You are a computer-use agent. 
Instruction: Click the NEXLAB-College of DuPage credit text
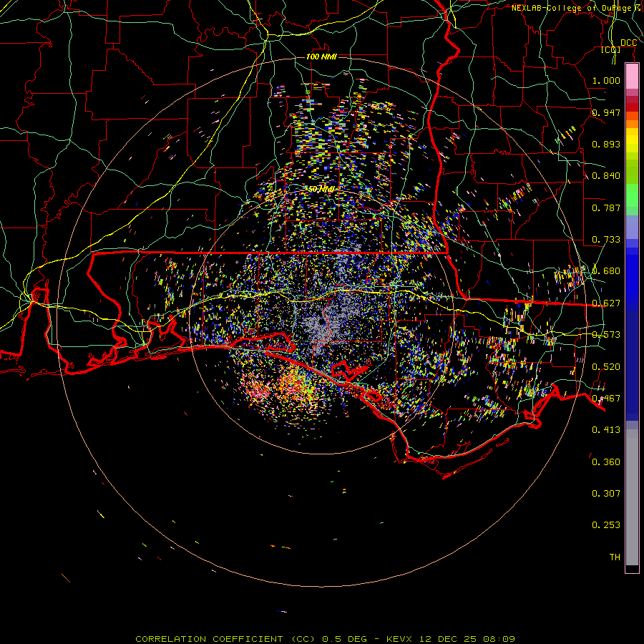(x=577, y=8)
